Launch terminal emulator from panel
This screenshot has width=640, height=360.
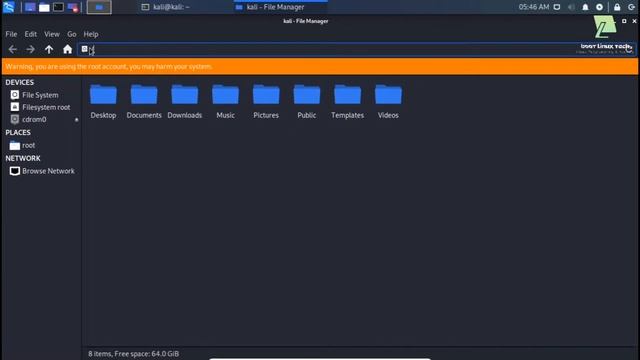58,7
